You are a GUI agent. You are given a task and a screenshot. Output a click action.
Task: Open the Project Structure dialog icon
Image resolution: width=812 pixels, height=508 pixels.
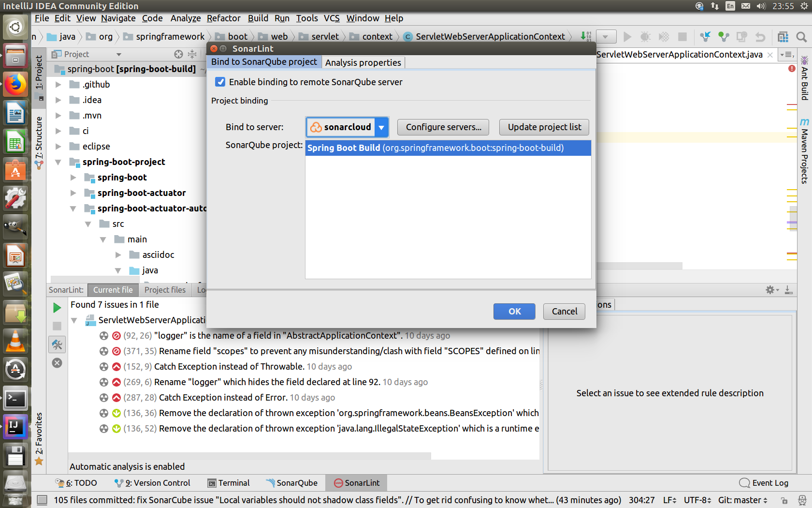(x=783, y=36)
